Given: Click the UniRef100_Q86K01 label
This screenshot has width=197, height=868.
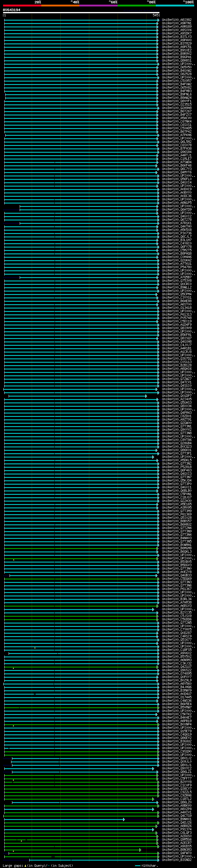Looking at the screenshot, I should click(177, 450).
